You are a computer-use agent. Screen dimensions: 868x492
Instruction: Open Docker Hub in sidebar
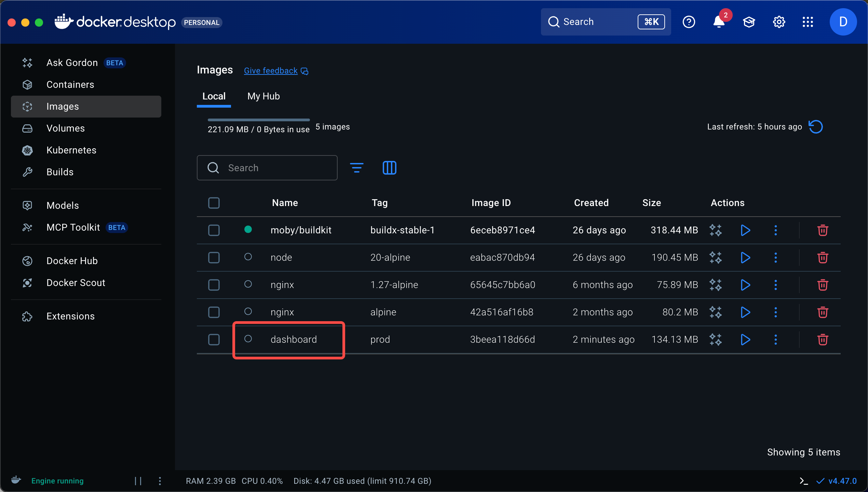pos(86,261)
